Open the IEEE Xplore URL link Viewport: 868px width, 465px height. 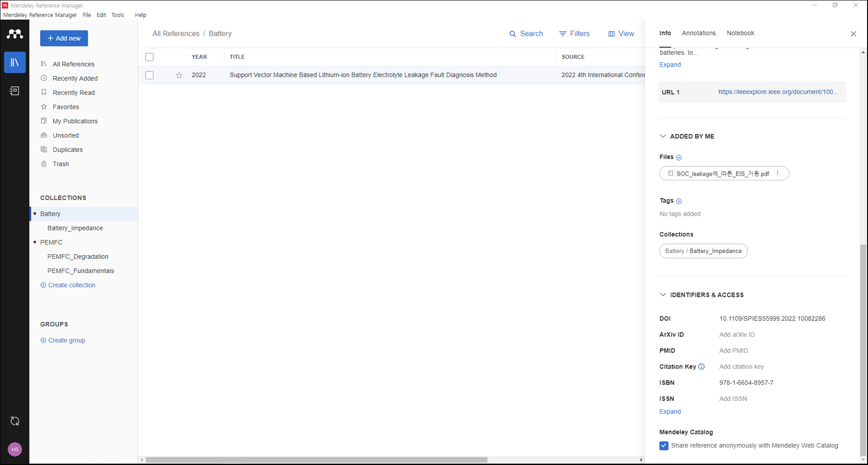pos(778,92)
